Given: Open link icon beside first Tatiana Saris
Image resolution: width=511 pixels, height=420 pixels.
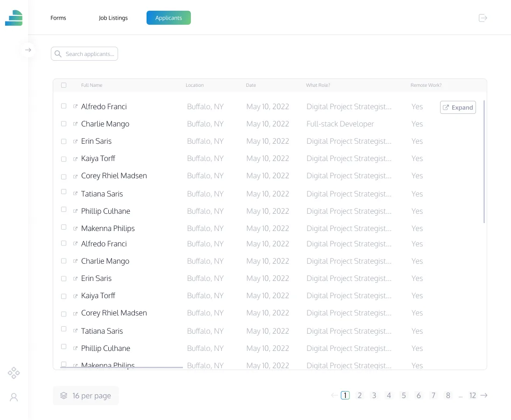Looking at the screenshot, I should 75,193.
